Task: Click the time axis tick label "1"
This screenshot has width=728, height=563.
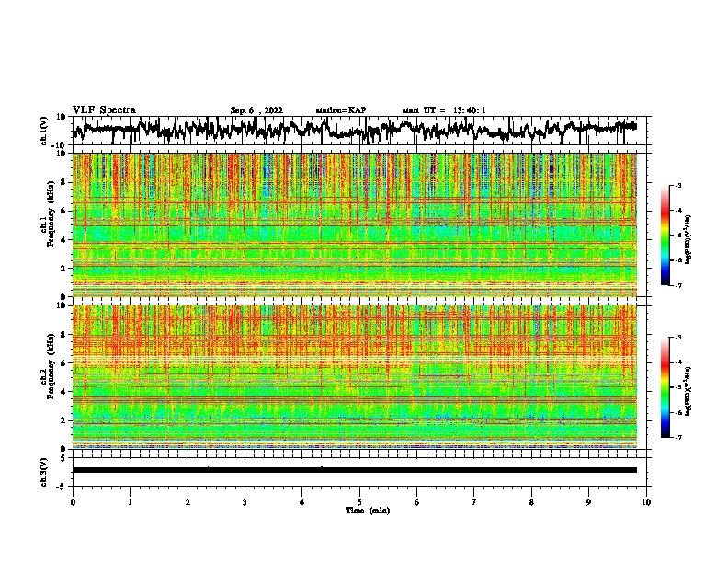Action: (x=130, y=502)
